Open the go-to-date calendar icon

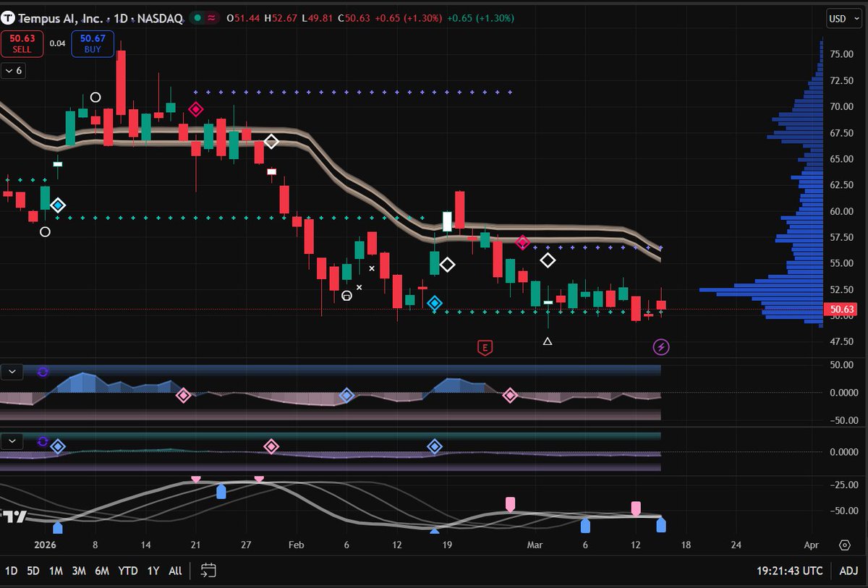pyautogui.click(x=208, y=570)
